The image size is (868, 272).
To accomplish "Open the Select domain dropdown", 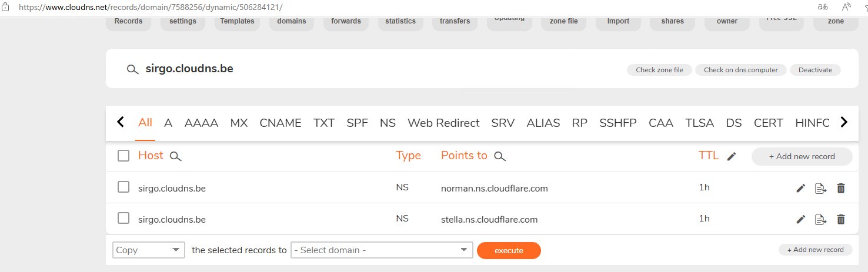I will point(382,250).
